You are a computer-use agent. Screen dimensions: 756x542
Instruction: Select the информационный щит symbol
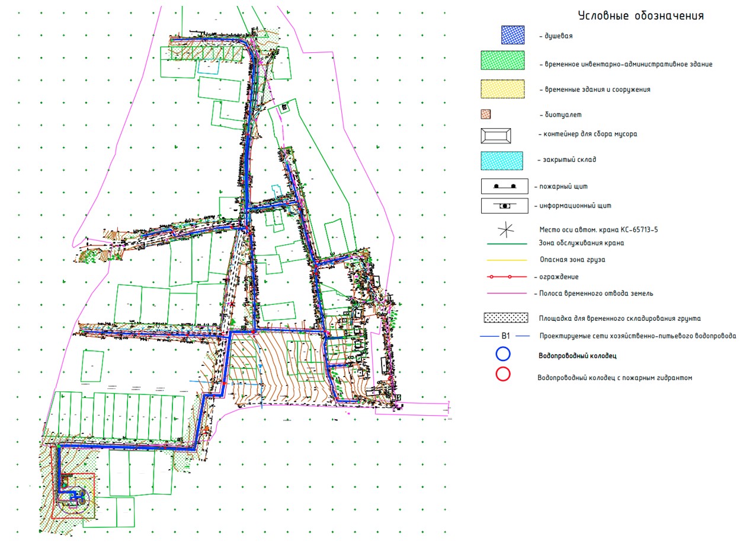coord(505,206)
